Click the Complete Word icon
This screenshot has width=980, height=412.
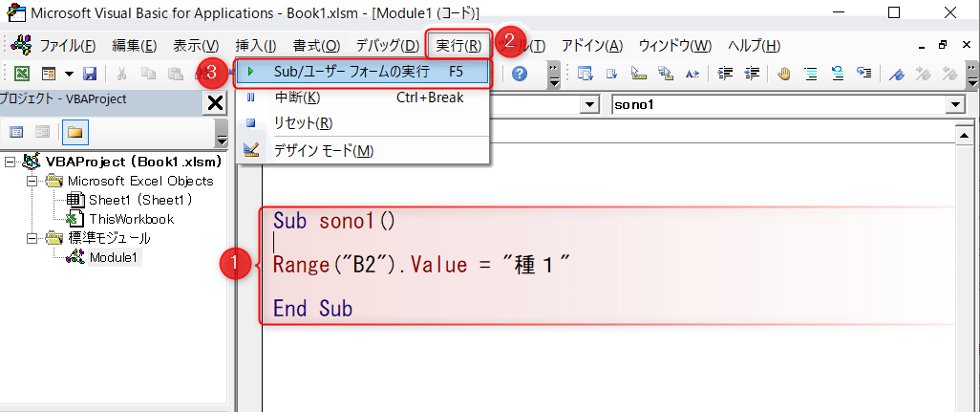[692, 74]
